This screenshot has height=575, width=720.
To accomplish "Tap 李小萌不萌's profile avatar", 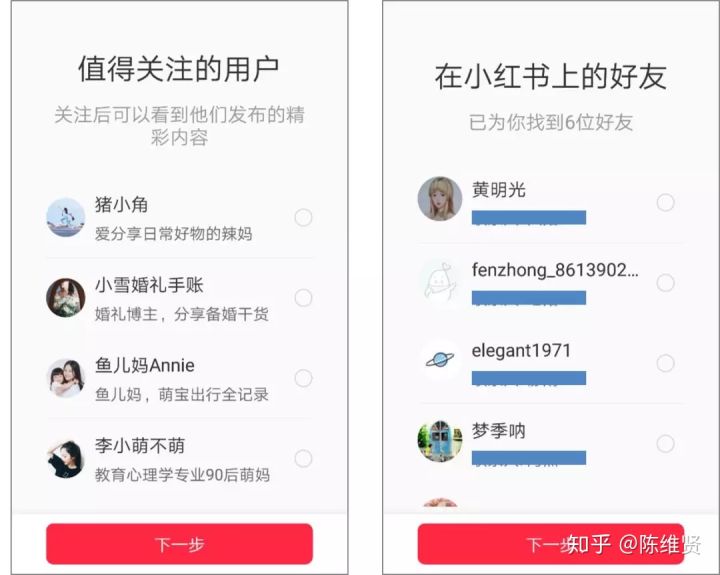I will [x=66, y=458].
